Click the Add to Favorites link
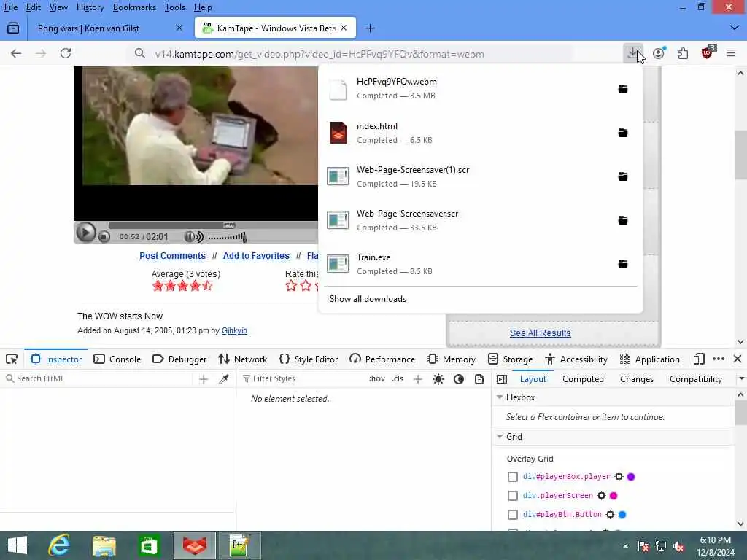Image resolution: width=747 pixels, height=560 pixels. pos(256,256)
